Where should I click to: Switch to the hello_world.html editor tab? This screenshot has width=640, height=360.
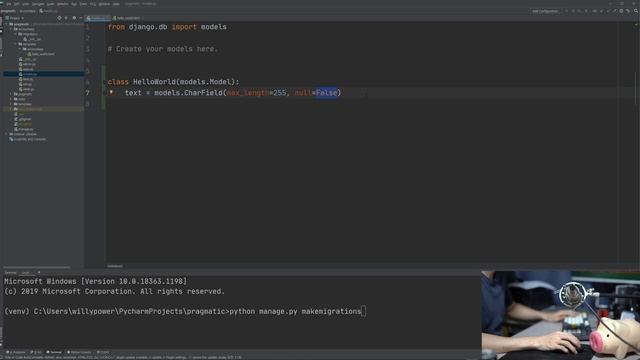(128, 18)
